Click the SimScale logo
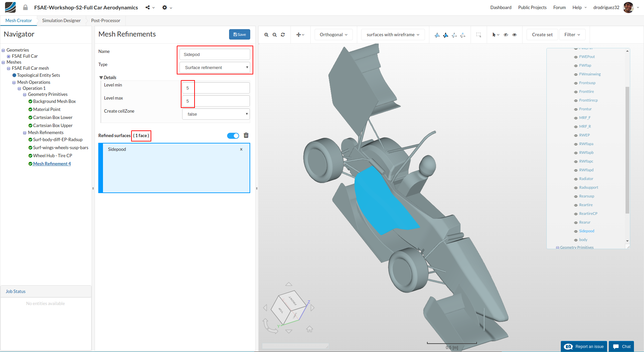 (x=10, y=7)
